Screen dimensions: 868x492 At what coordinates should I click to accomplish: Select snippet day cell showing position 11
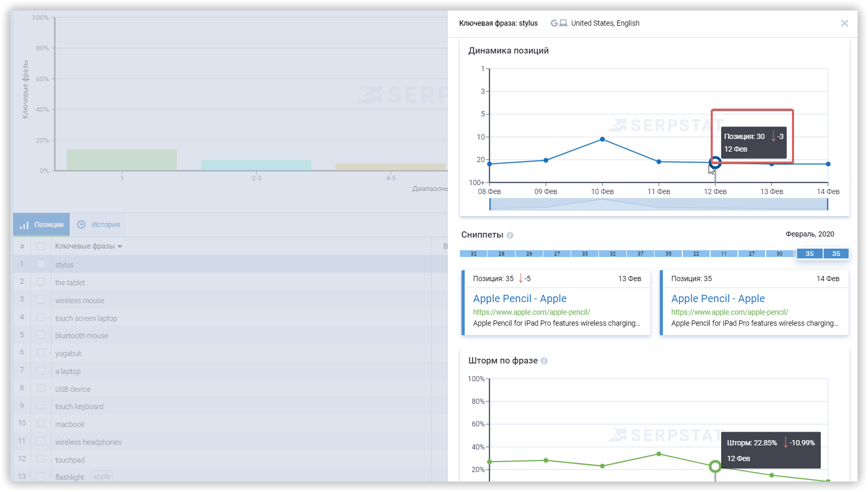point(724,253)
